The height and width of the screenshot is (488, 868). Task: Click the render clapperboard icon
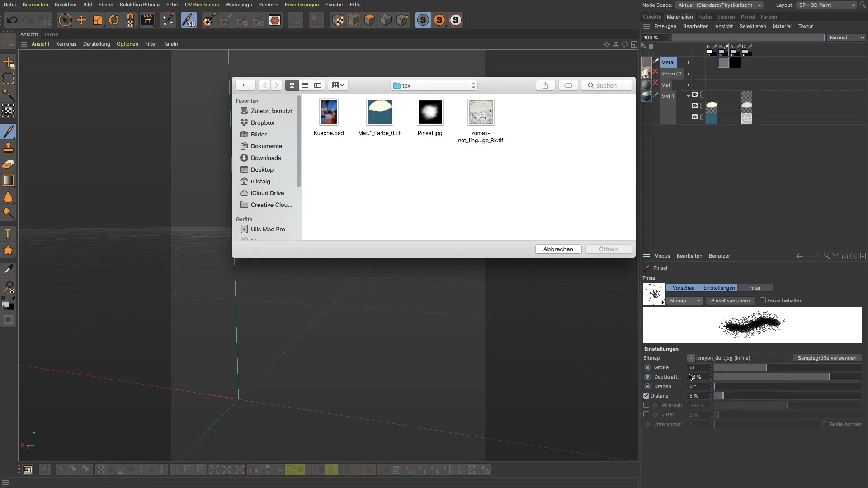tap(147, 20)
